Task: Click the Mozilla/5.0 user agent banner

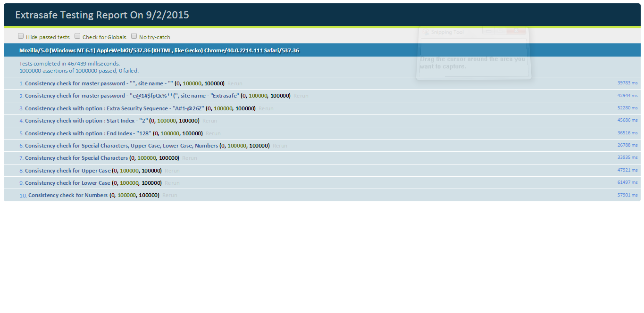Action: [x=159, y=50]
